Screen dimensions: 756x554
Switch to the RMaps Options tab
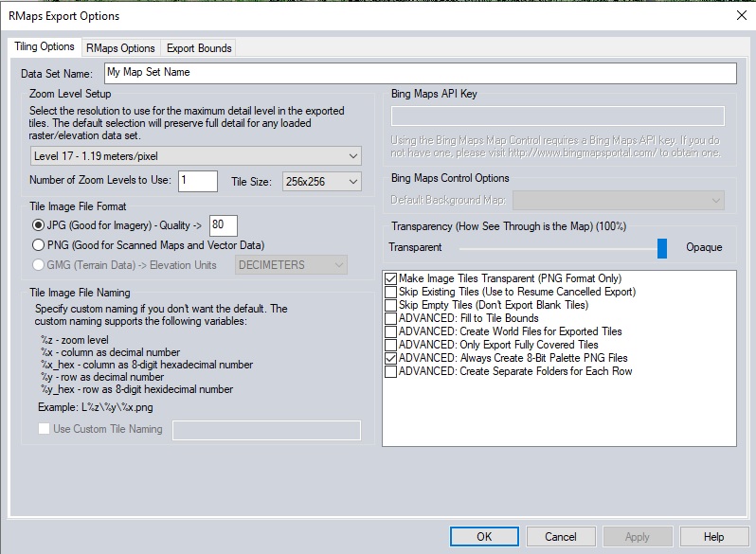120,48
